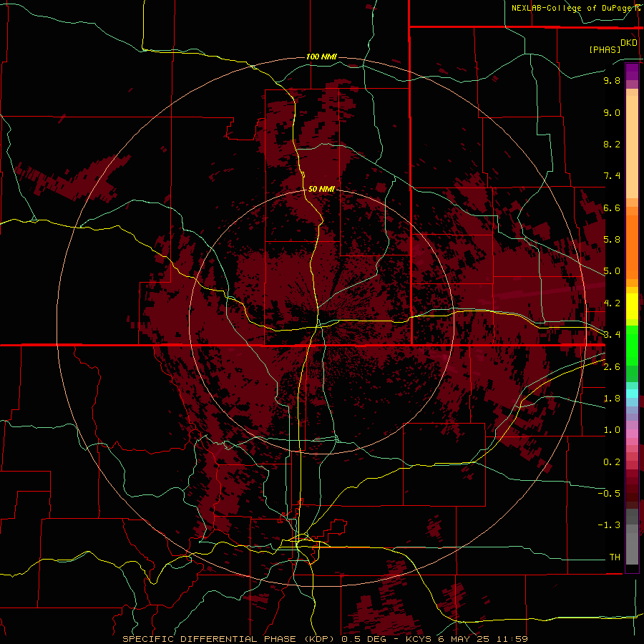The image size is (644, 644).
Task: Pick the cyan segment of the color bar
Action: (632, 394)
